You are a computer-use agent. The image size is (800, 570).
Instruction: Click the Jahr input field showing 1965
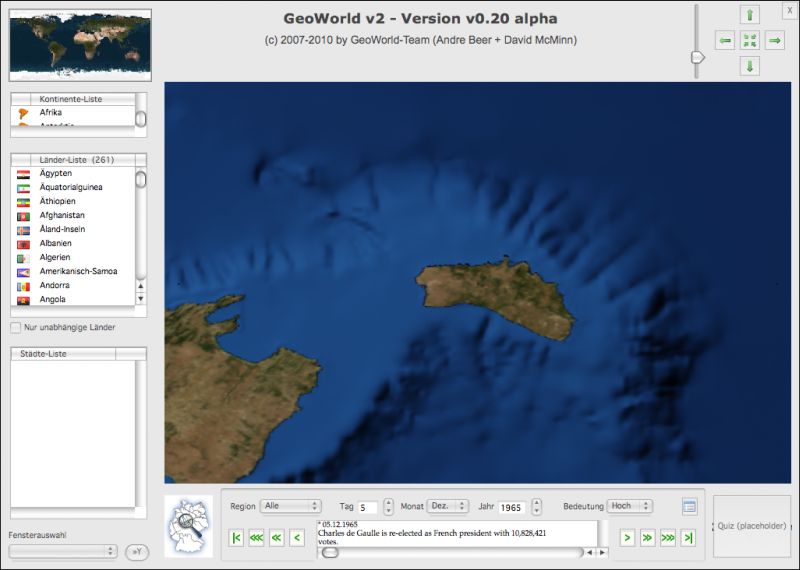511,508
